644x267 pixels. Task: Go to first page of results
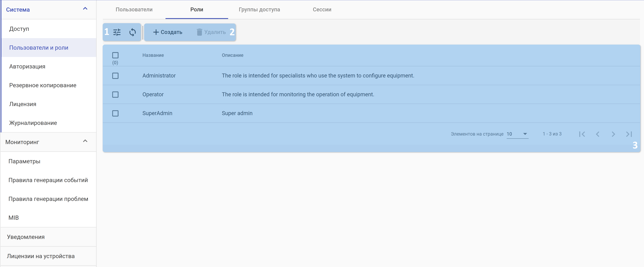pos(582,134)
